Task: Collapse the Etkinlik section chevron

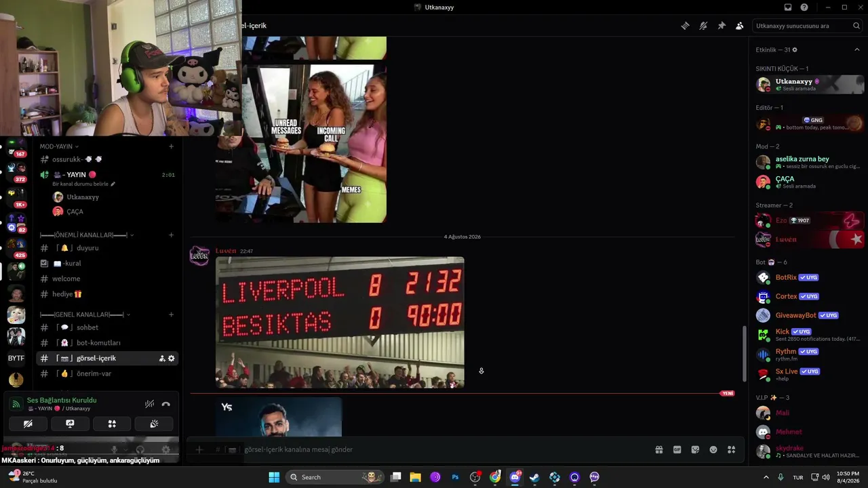Action: point(856,49)
